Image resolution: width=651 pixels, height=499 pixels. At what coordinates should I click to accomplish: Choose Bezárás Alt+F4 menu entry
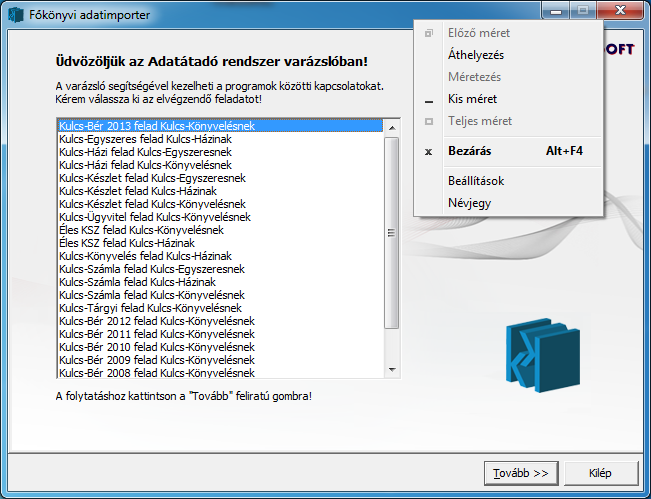[x=508, y=151]
